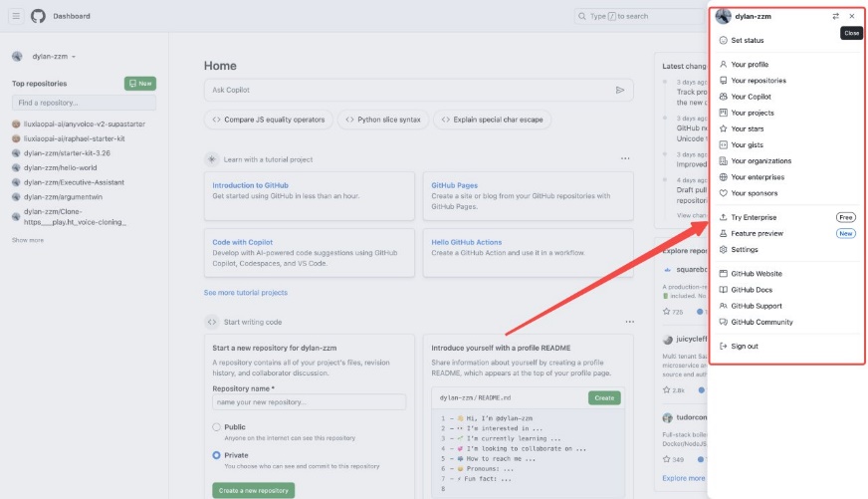Open options ellipsis for Start writing code
The height and width of the screenshot is (499, 868).
click(629, 322)
